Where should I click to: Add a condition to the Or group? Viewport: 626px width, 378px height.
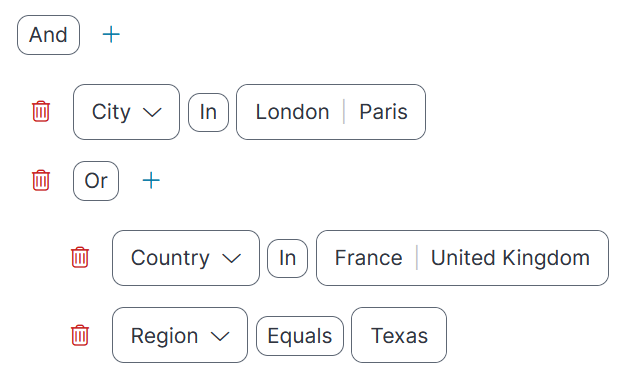tap(151, 181)
